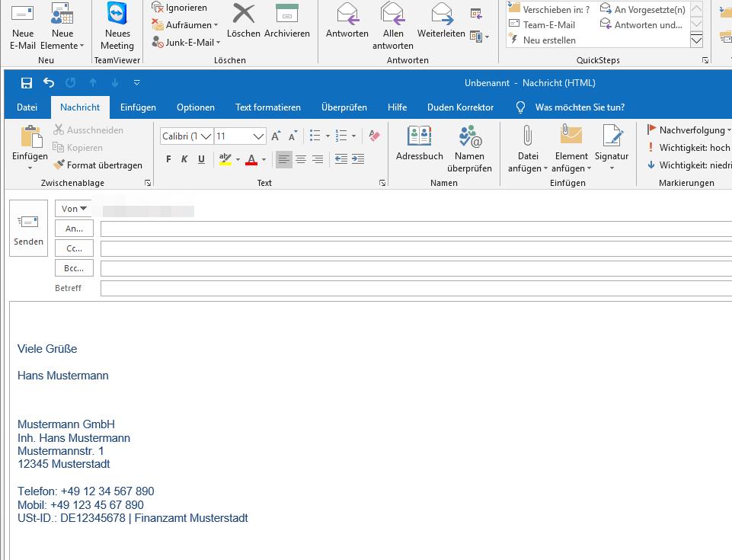
Task: Open the Signatur menu icon
Action: point(612,137)
